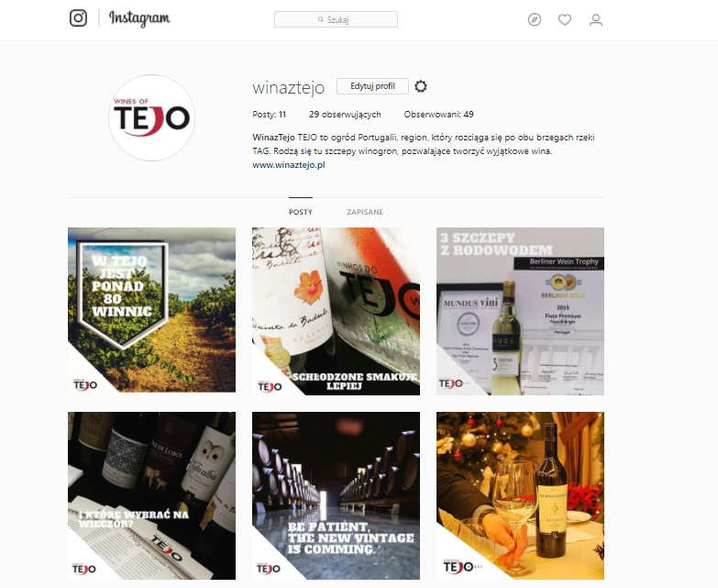
Task: Click the Instagram wordmark logo
Action: pos(139,18)
